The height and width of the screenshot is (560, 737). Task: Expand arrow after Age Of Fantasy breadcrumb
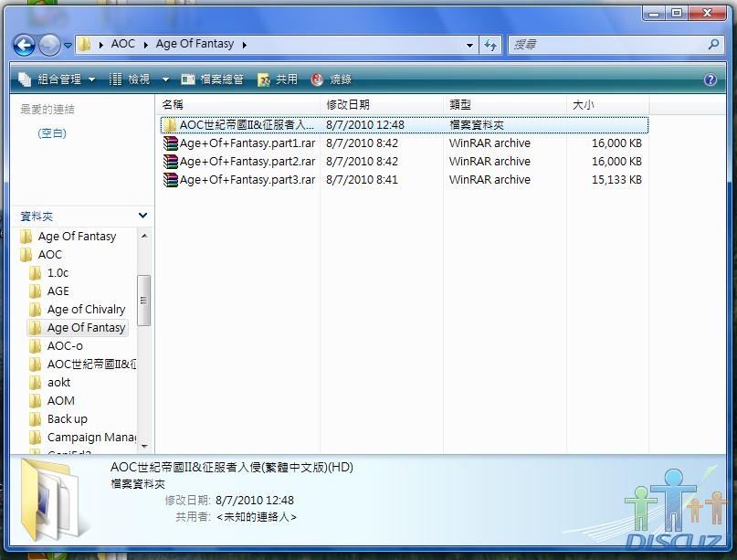pyautogui.click(x=245, y=45)
